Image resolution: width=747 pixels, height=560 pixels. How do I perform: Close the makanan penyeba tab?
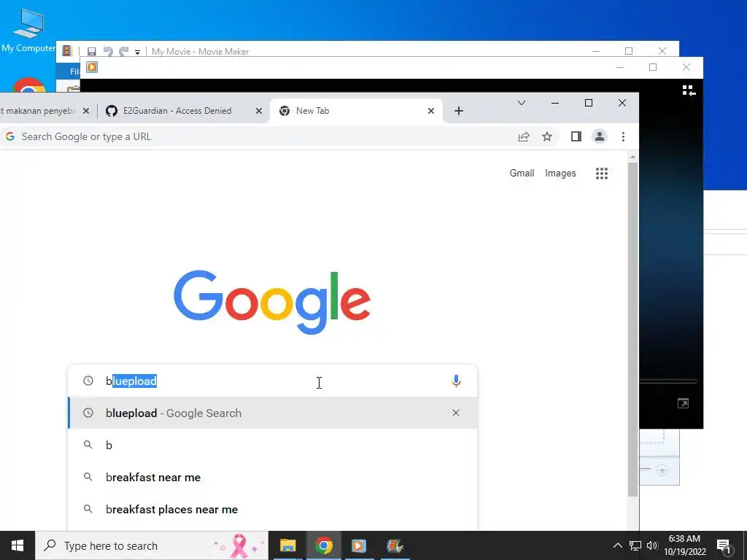(x=86, y=111)
